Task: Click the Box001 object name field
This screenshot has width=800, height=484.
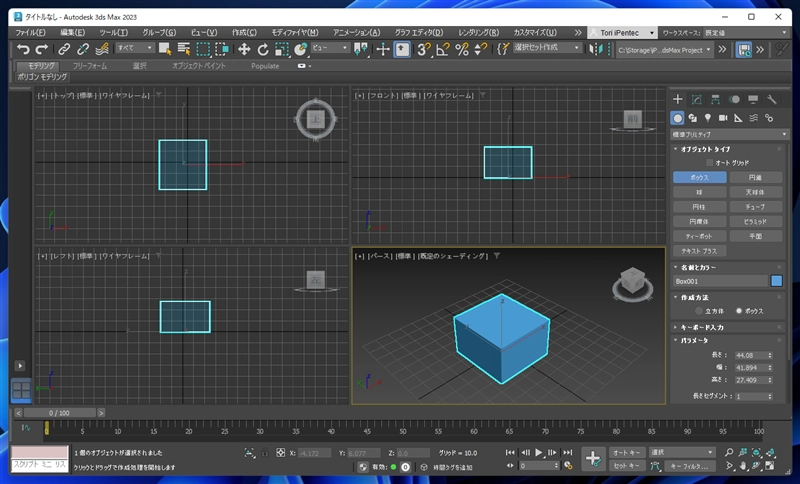Action: coord(720,281)
